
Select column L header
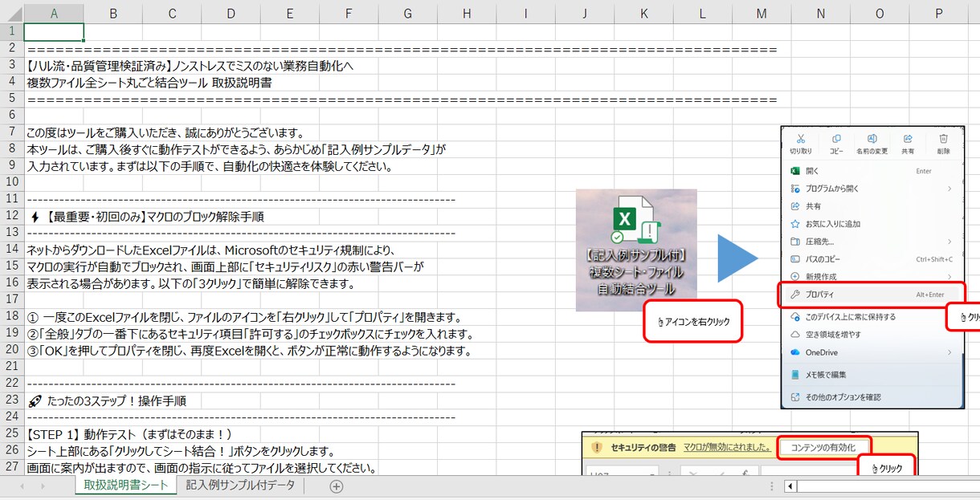[703, 14]
